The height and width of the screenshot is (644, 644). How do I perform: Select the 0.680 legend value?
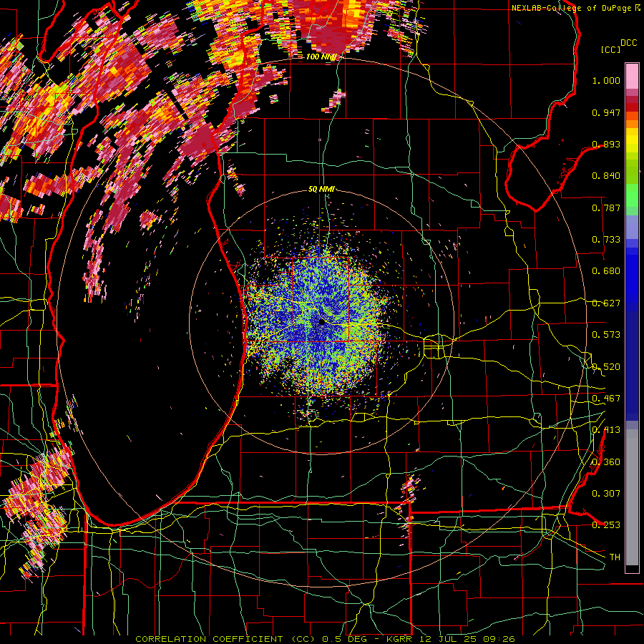tap(606, 271)
